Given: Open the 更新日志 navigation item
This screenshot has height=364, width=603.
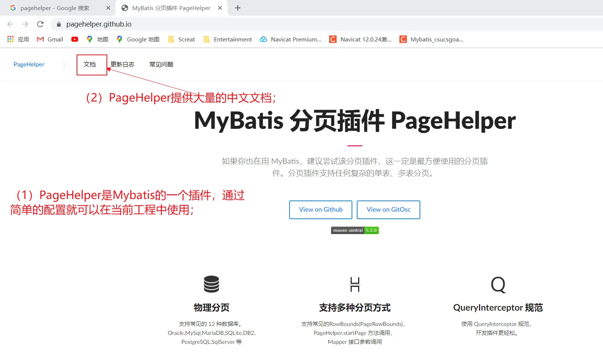Looking at the screenshot, I should pos(123,65).
